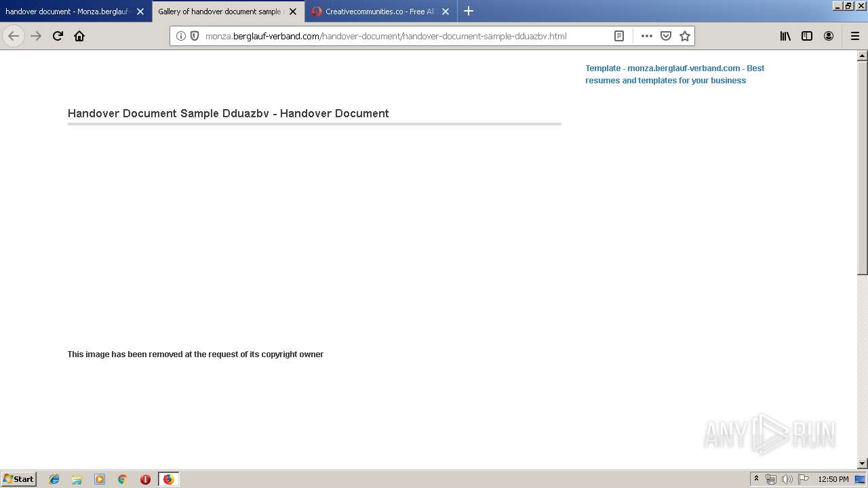Open the Windows Start menu
868x488 pixels.
pyautogui.click(x=18, y=479)
